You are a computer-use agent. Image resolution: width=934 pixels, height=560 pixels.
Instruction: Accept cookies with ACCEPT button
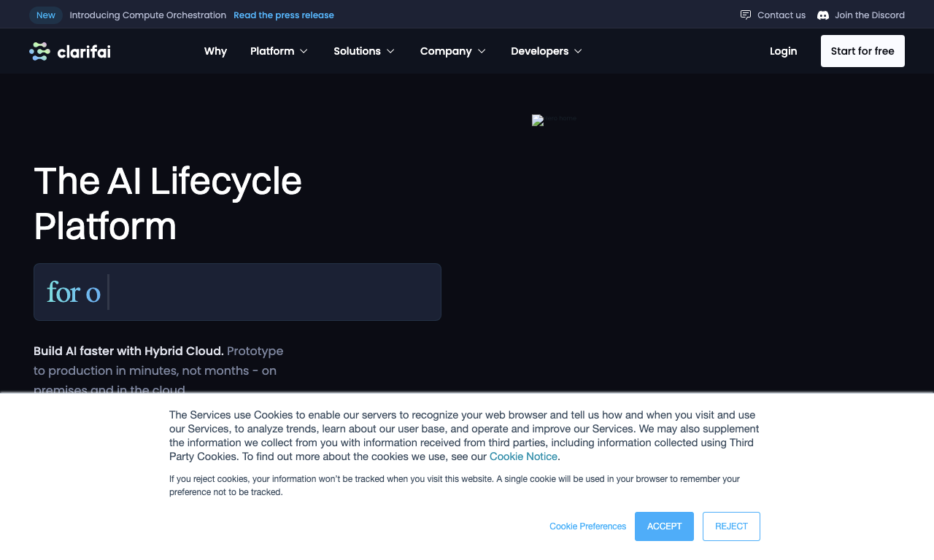click(x=664, y=526)
